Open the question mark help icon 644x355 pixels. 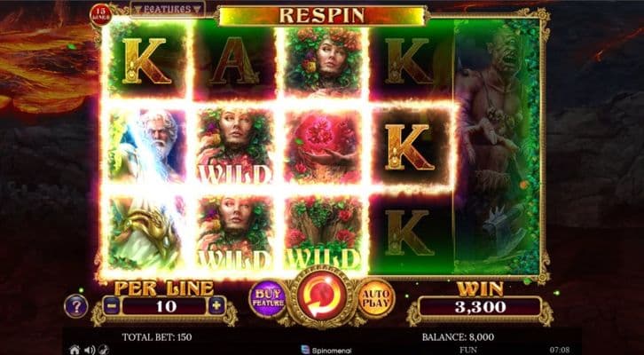pyautogui.click(x=76, y=306)
